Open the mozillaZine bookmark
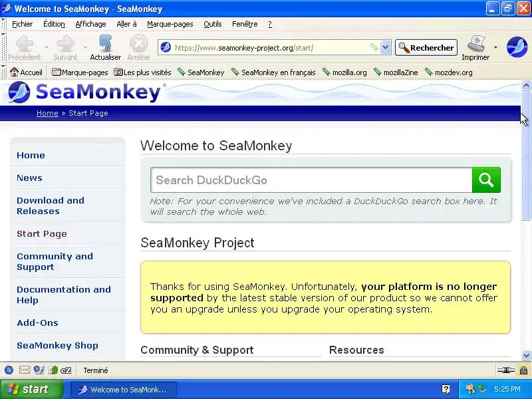Viewport: 532px width, 399px height. tap(396, 72)
